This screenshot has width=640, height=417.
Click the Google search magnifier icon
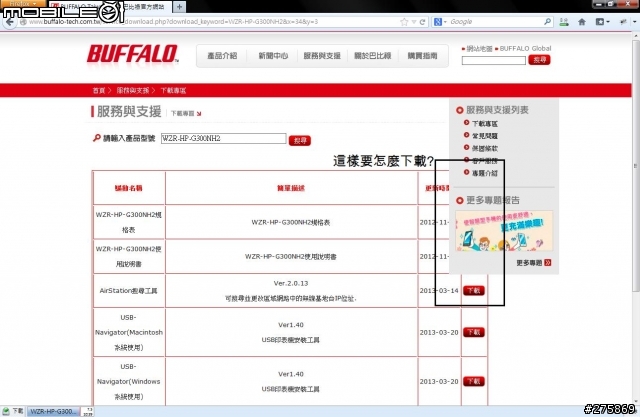[x=547, y=22]
